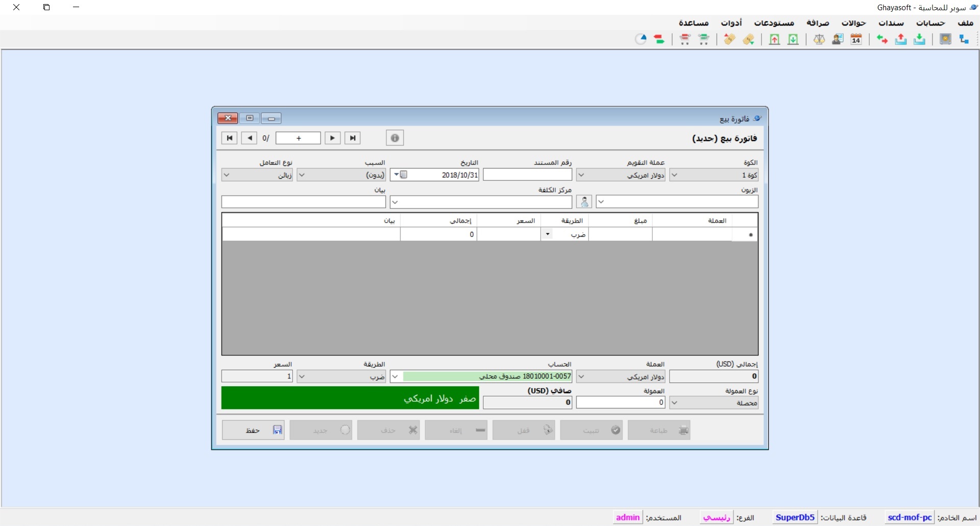Click the قفل lock button
Image resolution: width=980 pixels, height=526 pixels.
[x=524, y=431]
